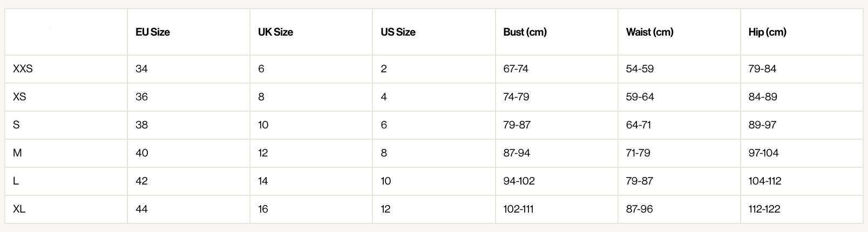The image size is (868, 232).
Task: Select the S size row label
Action: coord(16,125)
